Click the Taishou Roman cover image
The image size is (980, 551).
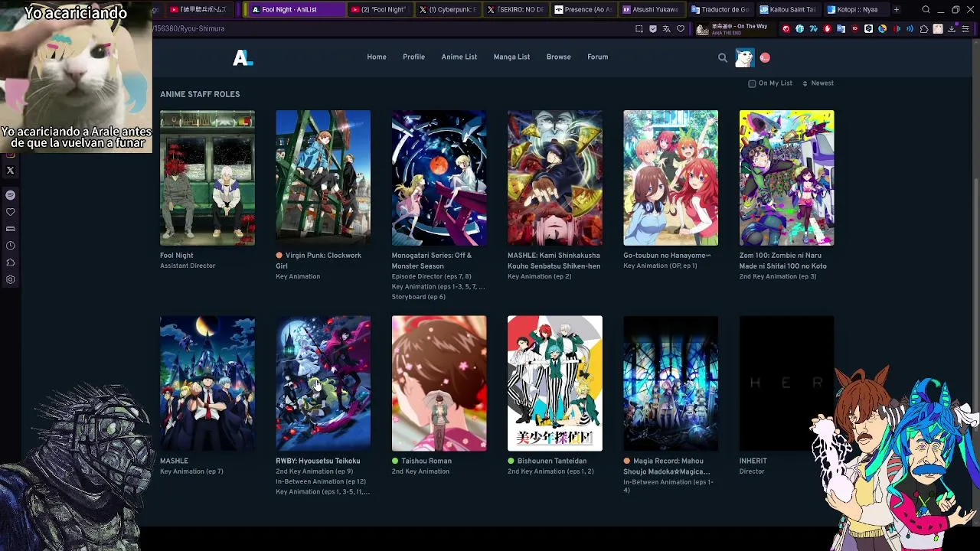click(439, 383)
